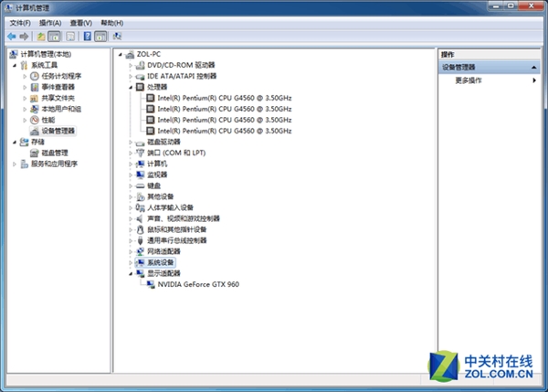This screenshot has height=392, width=548.
Task: Open the 帮助(H) menu
Action: tap(111, 23)
